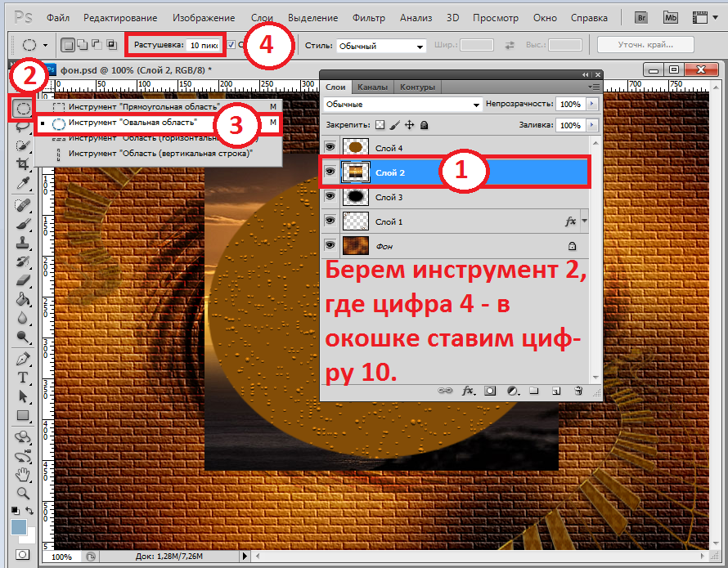Viewport: 728px width, 568px height.
Task: Create a new layer group folder
Action: tap(534, 391)
